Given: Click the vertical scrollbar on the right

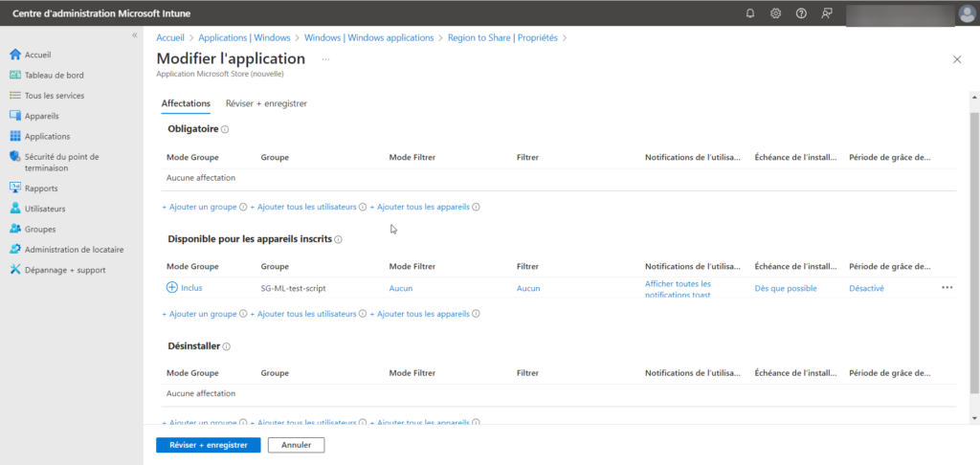Looking at the screenshot, I should [974, 249].
